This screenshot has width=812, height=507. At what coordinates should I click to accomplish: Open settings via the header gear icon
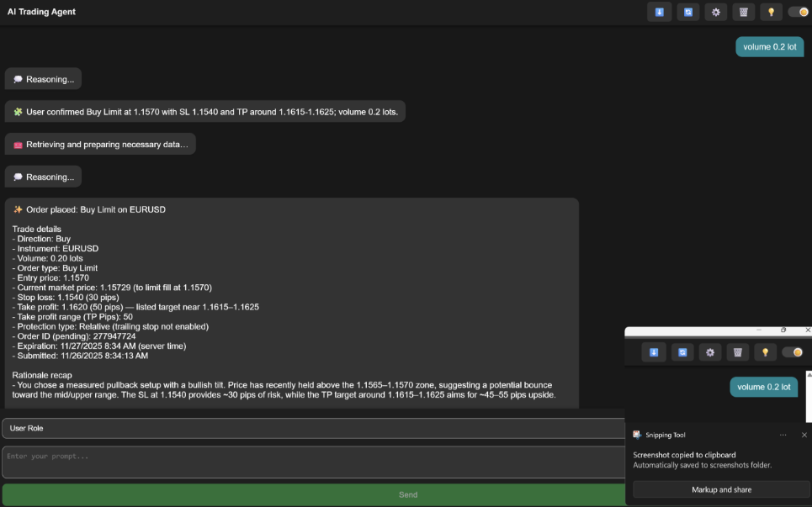click(x=716, y=12)
